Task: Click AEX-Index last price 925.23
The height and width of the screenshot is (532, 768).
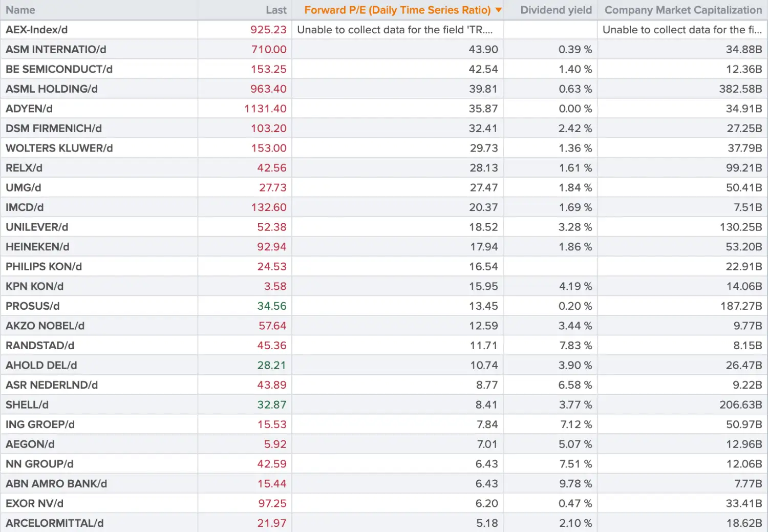Action: pos(268,30)
